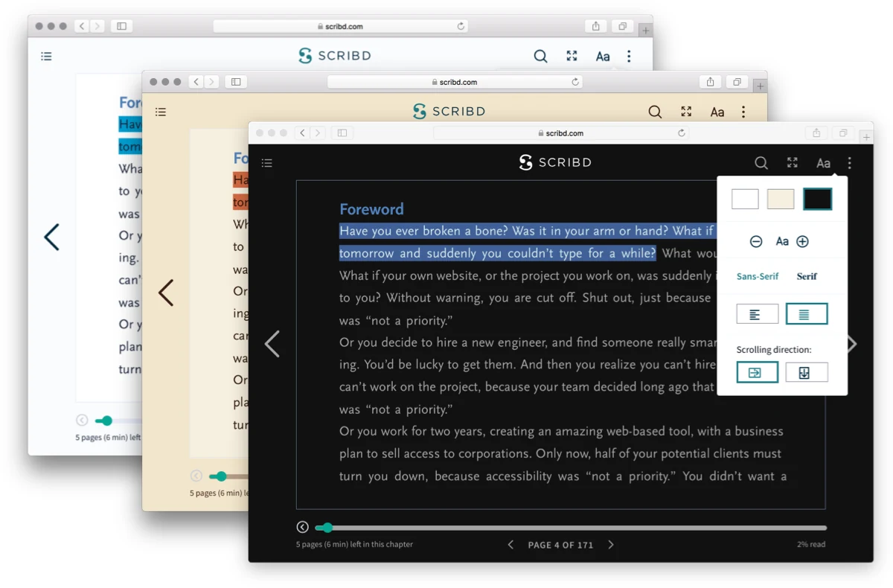Set text alignment to left-aligned

coord(758,314)
